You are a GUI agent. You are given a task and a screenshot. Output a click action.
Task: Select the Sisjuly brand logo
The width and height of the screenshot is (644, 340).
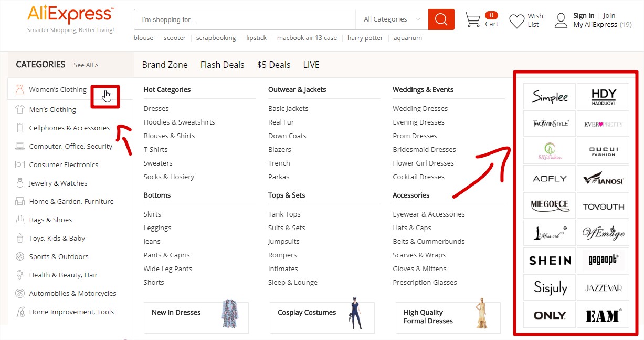point(550,287)
